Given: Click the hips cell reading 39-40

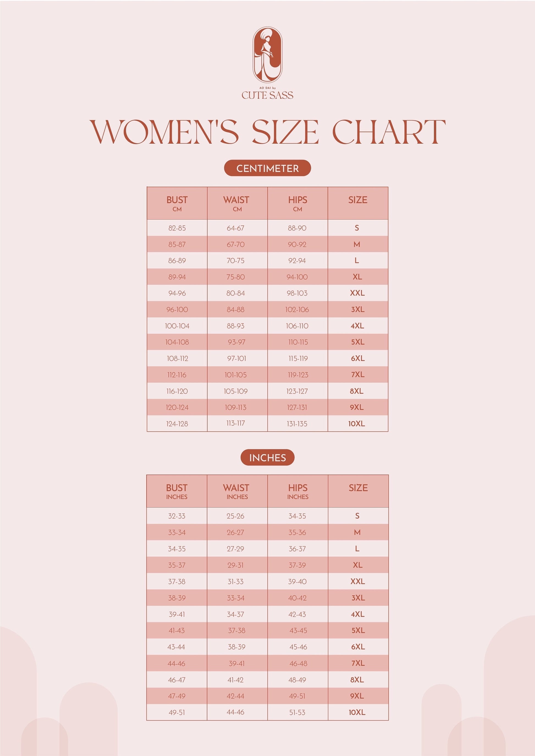Looking at the screenshot, I should (x=297, y=581).
